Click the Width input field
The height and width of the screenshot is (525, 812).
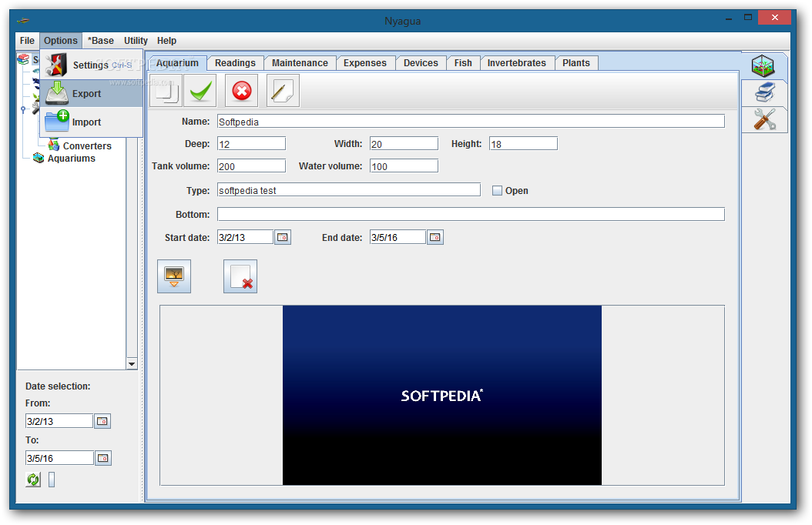(404, 144)
